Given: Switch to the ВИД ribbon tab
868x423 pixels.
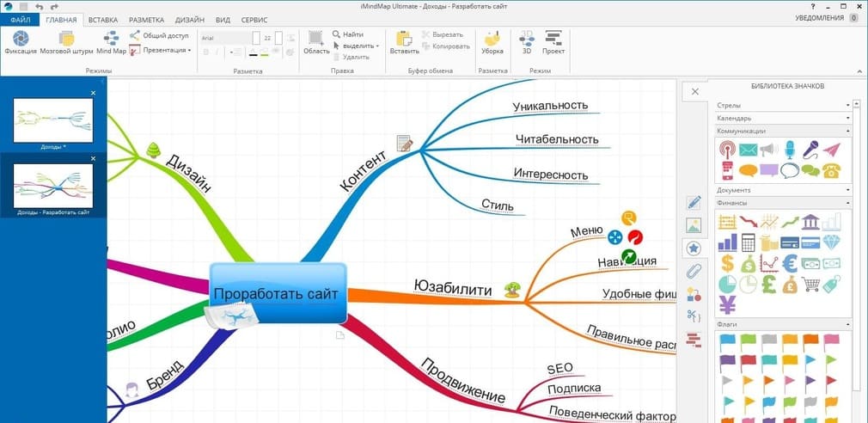Looking at the screenshot, I should pyautogui.click(x=223, y=20).
